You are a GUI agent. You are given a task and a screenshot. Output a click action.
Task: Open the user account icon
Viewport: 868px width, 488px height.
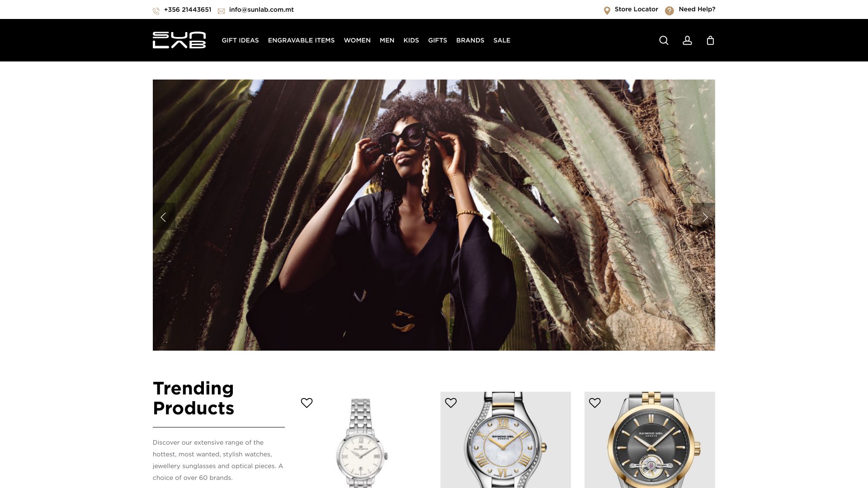pyautogui.click(x=687, y=41)
